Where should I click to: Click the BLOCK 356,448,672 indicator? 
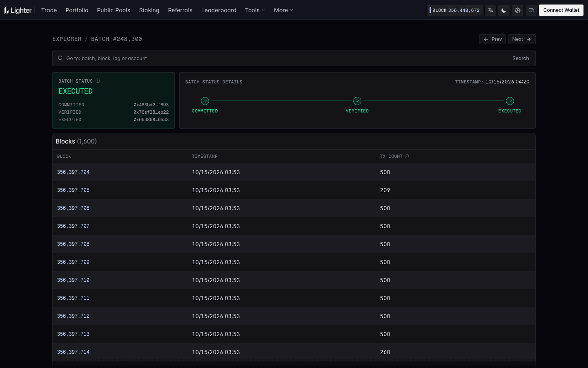tap(454, 10)
